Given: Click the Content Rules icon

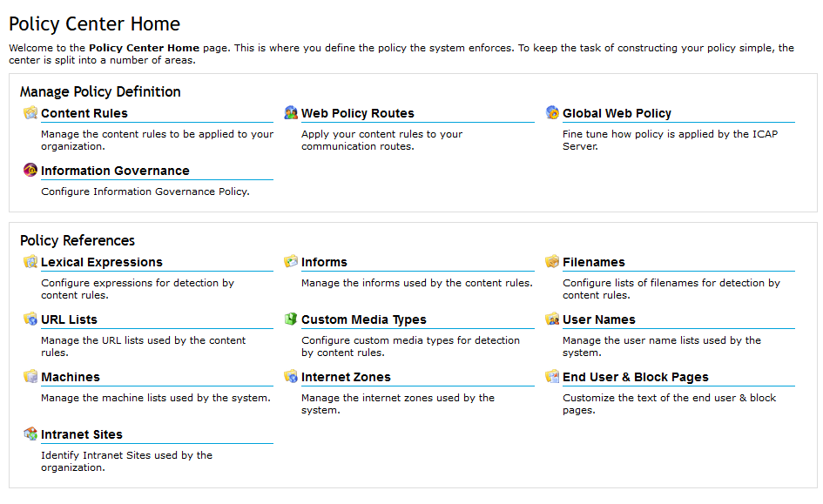Looking at the screenshot, I should pyautogui.click(x=30, y=113).
